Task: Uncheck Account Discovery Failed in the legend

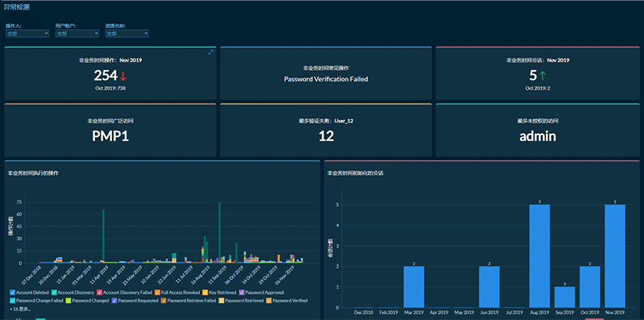Action: pyautogui.click(x=99, y=292)
